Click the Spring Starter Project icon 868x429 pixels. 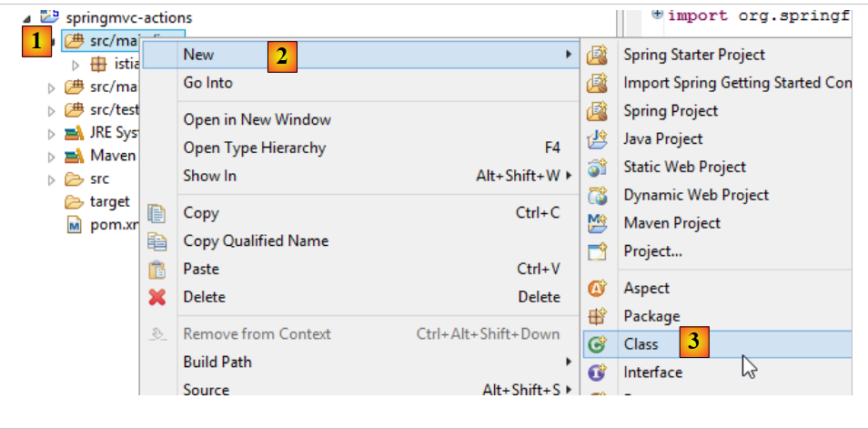point(597,55)
